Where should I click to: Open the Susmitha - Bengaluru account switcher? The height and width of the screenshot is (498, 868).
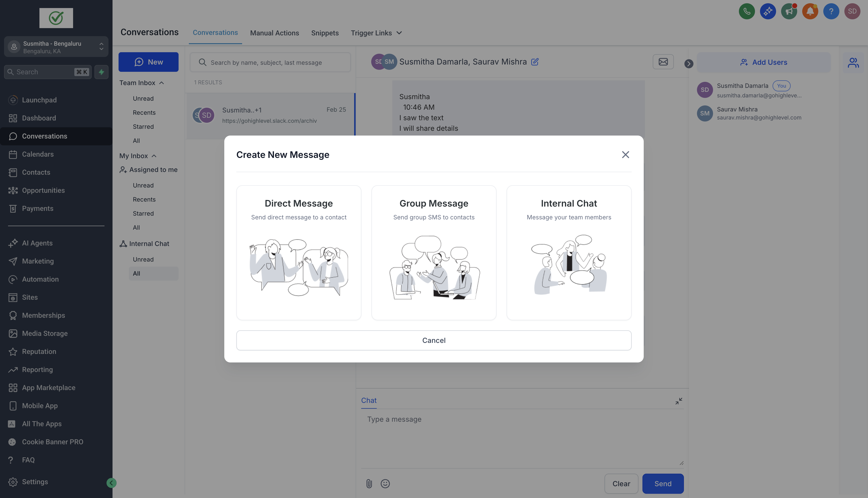pyautogui.click(x=56, y=47)
